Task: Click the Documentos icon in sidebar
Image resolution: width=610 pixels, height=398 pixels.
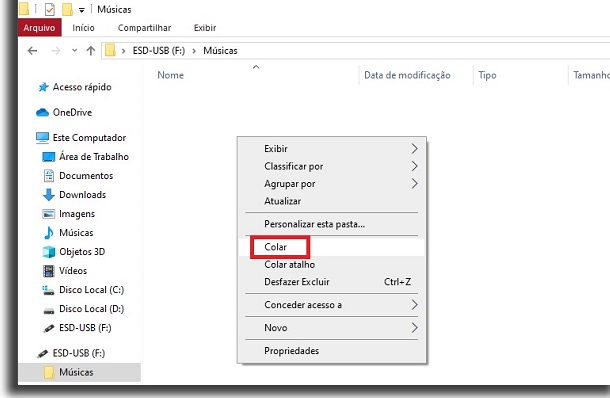Action: (x=49, y=175)
